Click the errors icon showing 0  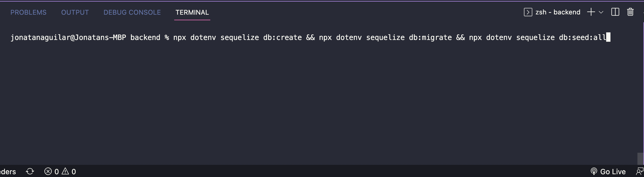coord(52,171)
